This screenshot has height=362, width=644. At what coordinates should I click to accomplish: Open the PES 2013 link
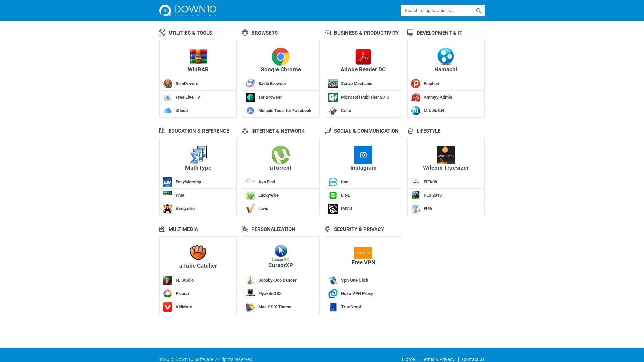coord(433,195)
